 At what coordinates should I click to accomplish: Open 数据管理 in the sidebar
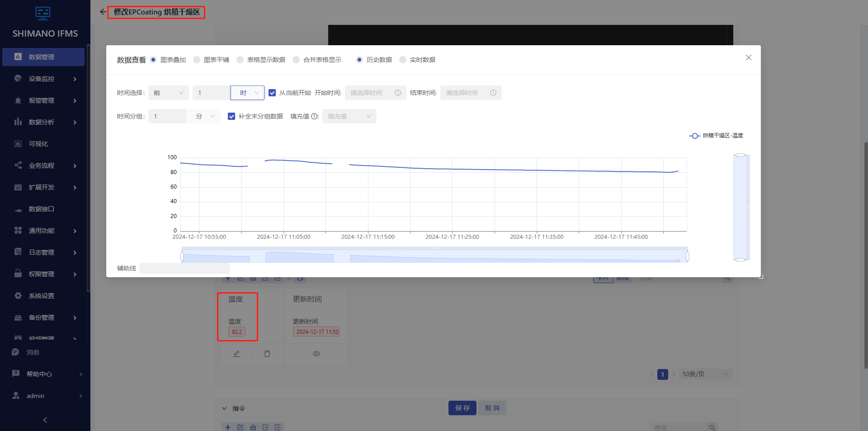tap(43, 57)
